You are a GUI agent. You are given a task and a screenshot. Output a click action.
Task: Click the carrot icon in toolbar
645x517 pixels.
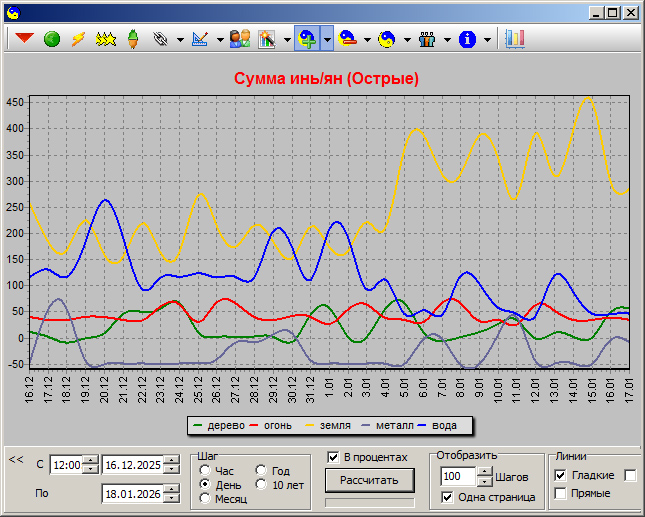pyautogui.click(x=130, y=39)
